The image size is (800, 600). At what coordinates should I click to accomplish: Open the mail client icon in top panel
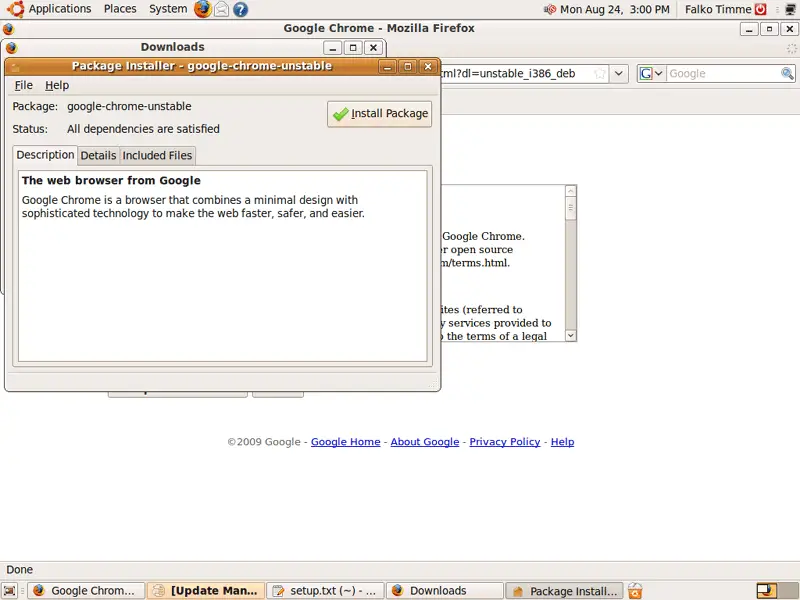[x=221, y=9]
